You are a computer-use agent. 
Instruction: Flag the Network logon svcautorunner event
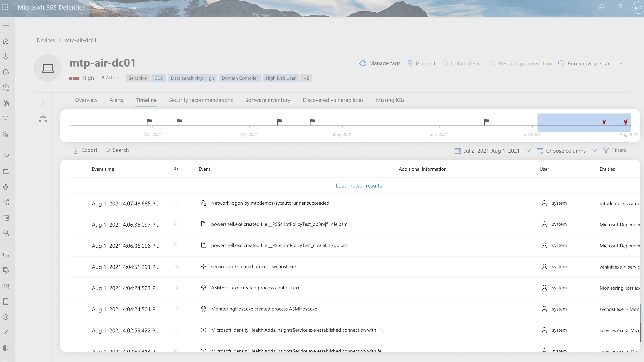click(176, 203)
